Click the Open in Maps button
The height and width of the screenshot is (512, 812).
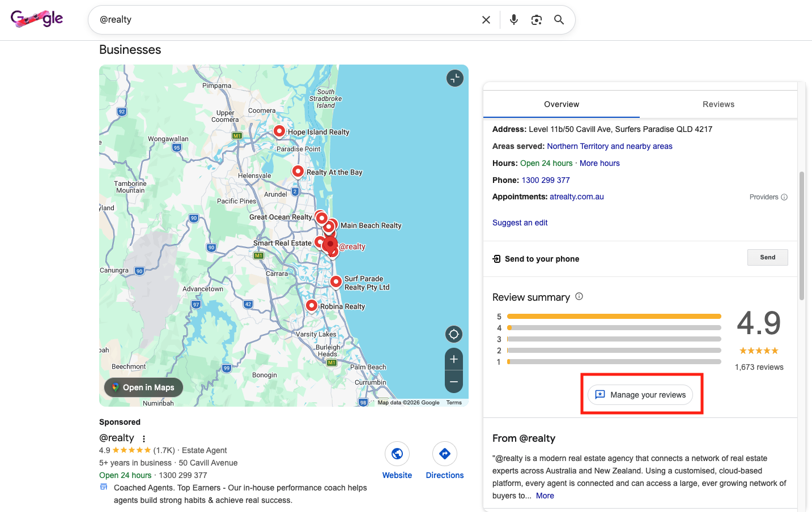143,387
